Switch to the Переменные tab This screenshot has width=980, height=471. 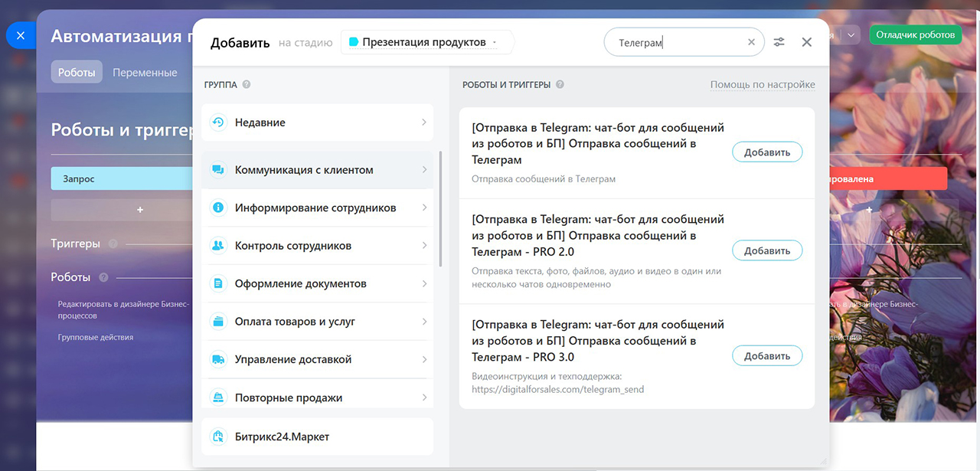tap(145, 73)
